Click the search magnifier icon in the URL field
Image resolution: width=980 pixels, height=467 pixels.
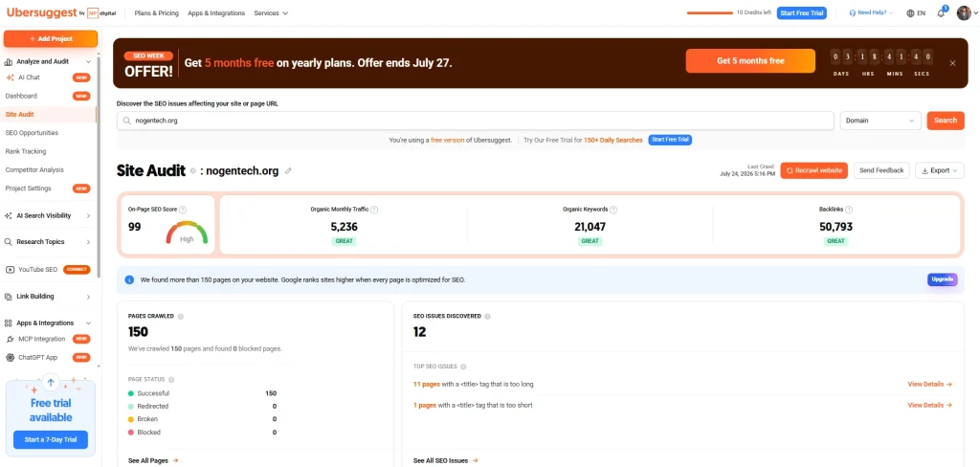point(127,121)
